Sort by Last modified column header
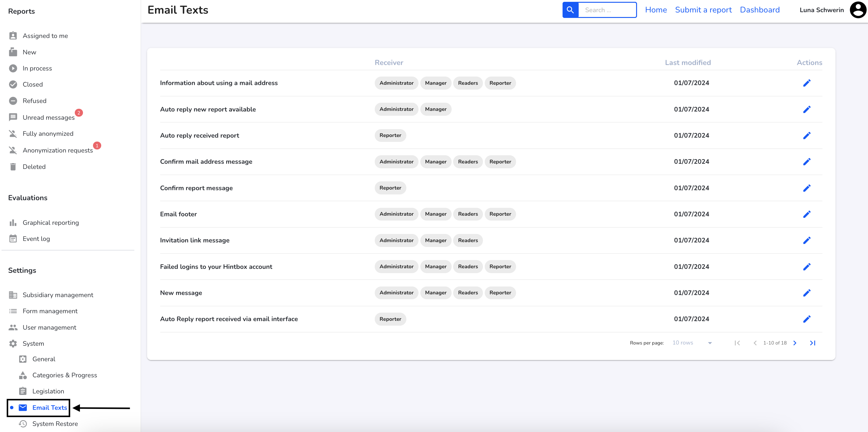The image size is (868, 432). click(688, 63)
